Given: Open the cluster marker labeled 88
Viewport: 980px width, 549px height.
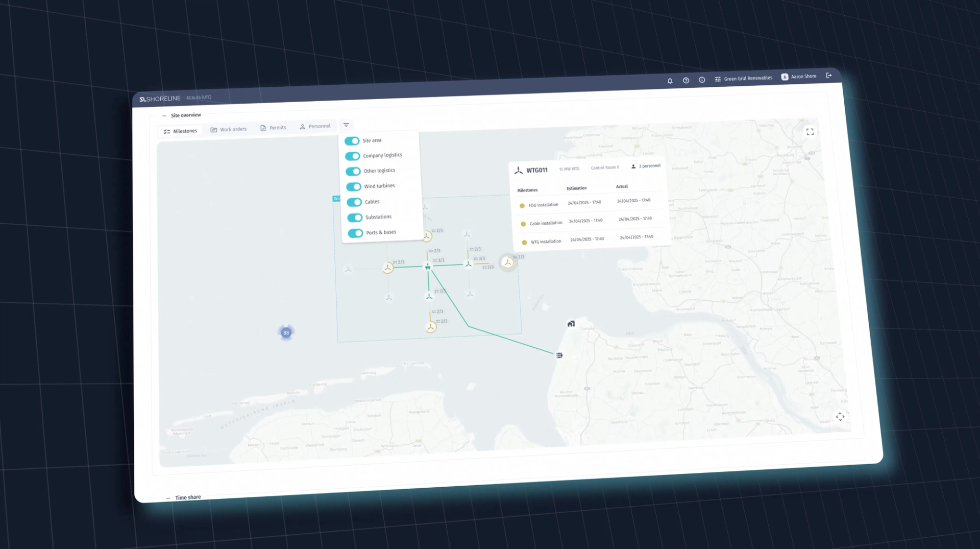Looking at the screenshot, I should (286, 333).
